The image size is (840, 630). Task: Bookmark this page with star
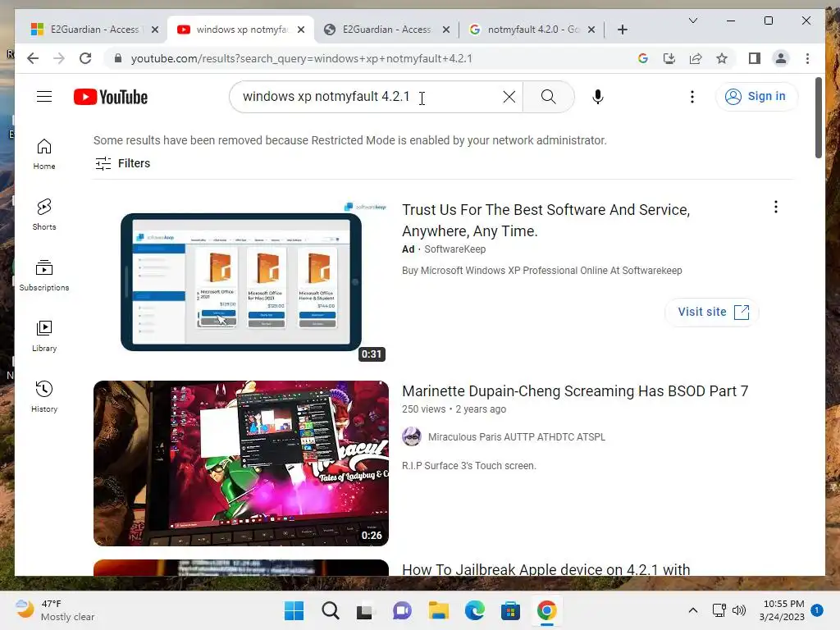pos(722,58)
